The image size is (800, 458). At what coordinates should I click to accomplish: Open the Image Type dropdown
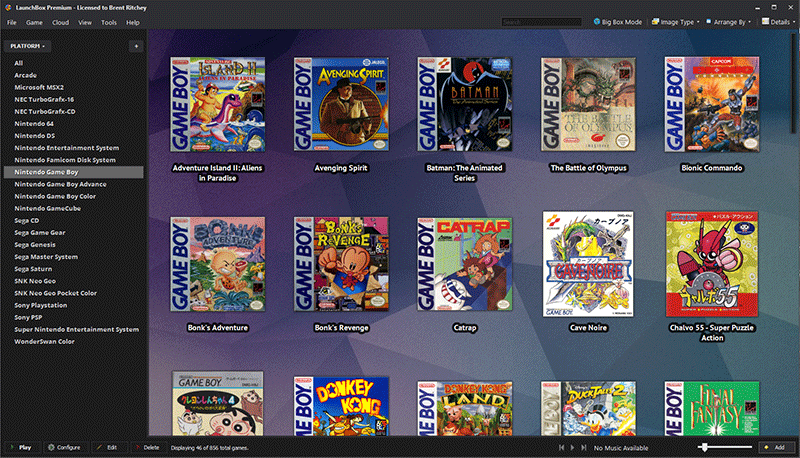tap(676, 21)
